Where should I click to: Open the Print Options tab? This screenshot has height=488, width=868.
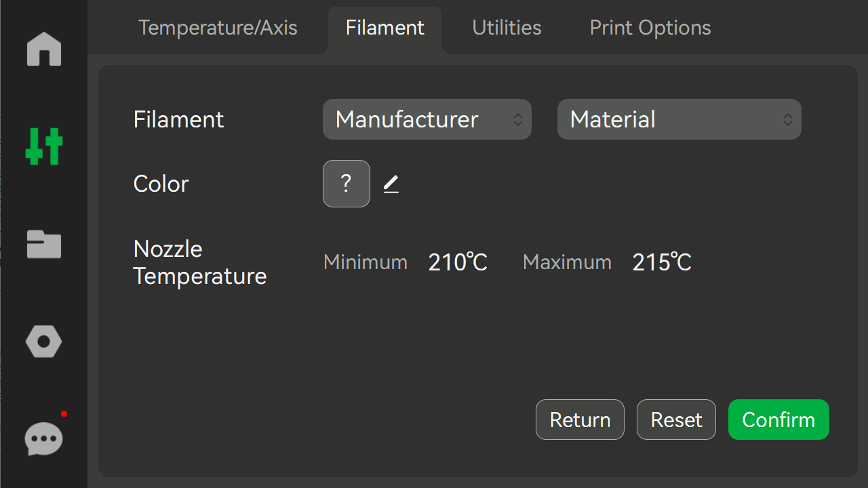tap(650, 28)
